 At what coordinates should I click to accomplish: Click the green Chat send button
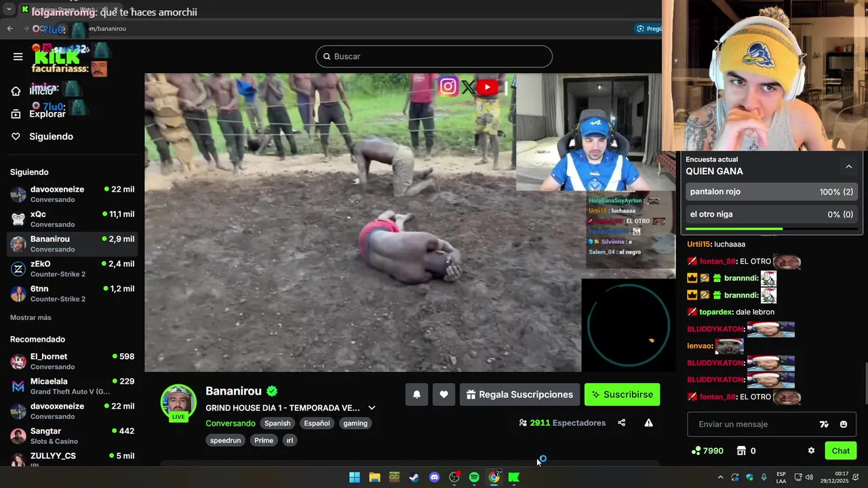click(841, 451)
